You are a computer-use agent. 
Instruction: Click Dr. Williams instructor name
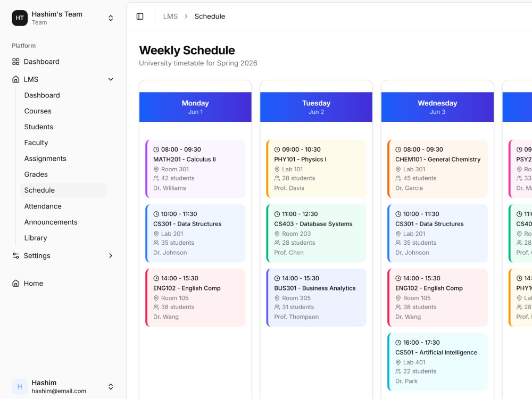170,188
